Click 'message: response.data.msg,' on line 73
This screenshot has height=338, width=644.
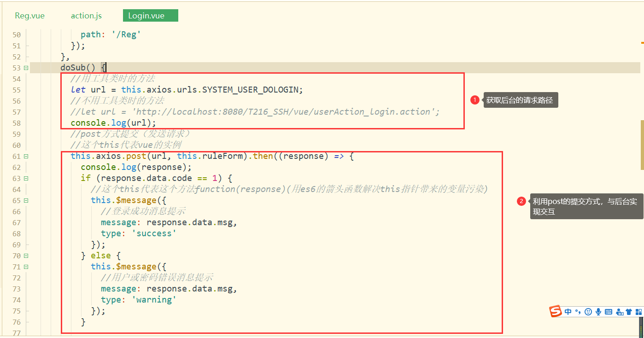pos(169,289)
